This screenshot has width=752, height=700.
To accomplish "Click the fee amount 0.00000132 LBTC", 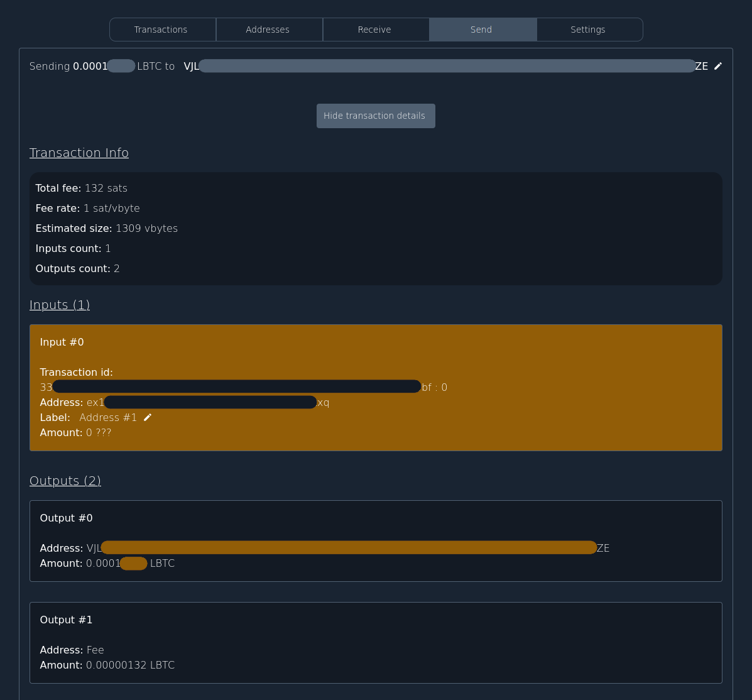I will (130, 665).
